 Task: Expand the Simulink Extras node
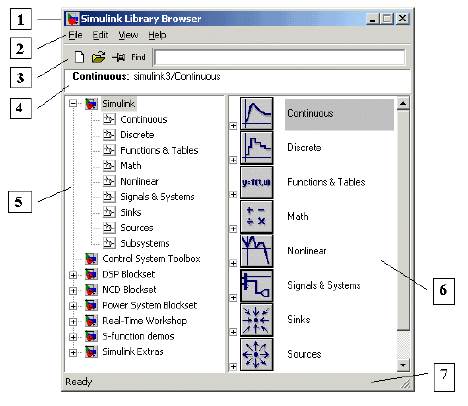click(x=73, y=353)
